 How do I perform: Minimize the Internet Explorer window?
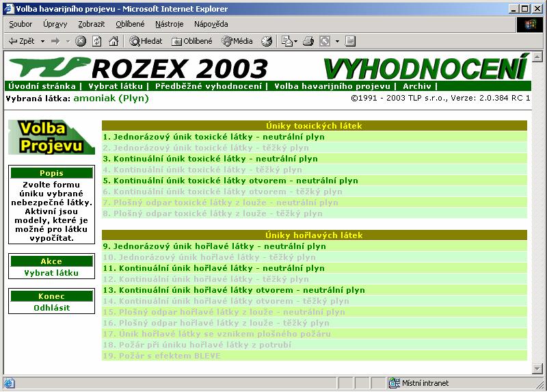[x=513, y=9]
